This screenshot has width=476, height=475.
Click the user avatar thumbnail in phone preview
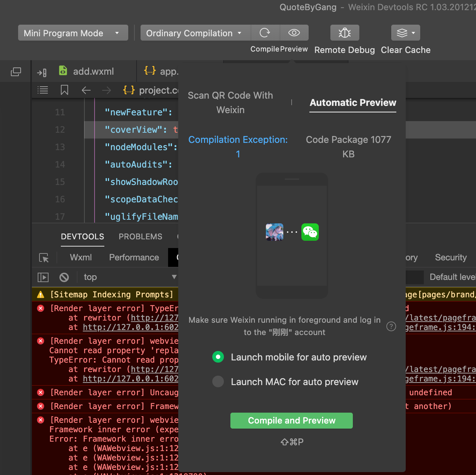pyautogui.click(x=275, y=232)
